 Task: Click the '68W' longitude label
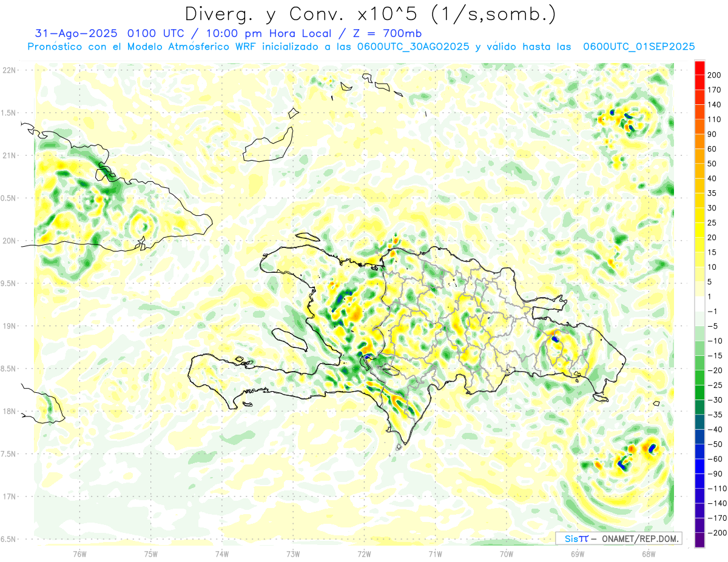tap(649, 554)
